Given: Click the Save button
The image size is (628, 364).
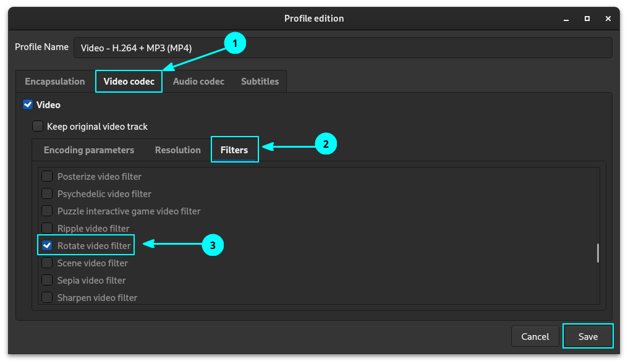Looking at the screenshot, I should (x=588, y=337).
